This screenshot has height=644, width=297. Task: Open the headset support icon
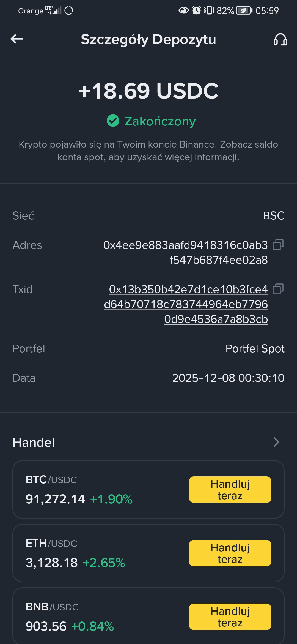pyautogui.click(x=280, y=39)
